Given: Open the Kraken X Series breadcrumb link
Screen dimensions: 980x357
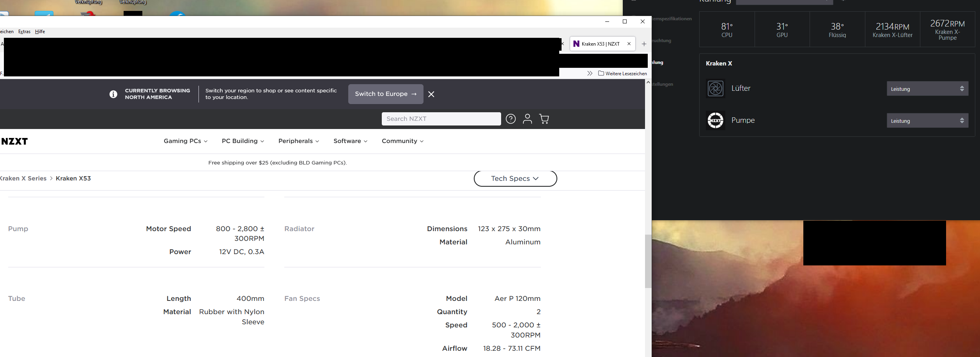Looking at the screenshot, I should tap(23, 178).
